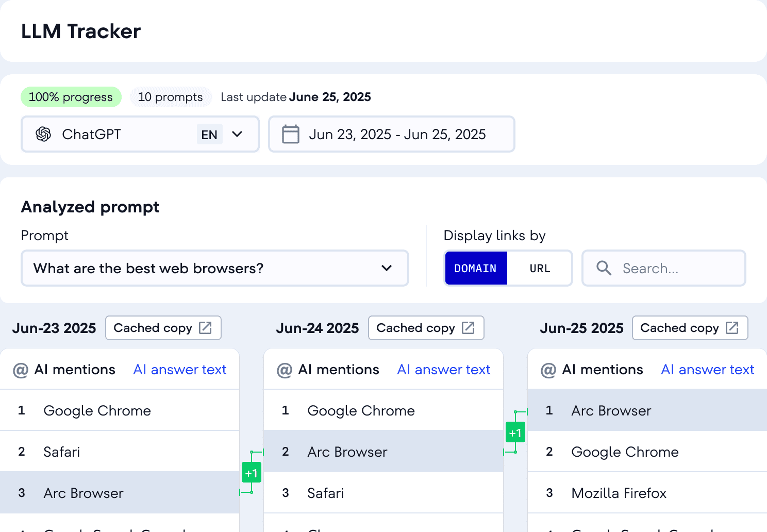Click the search magnifier icon
The image size is (767, 532).
tap(604, 268)
